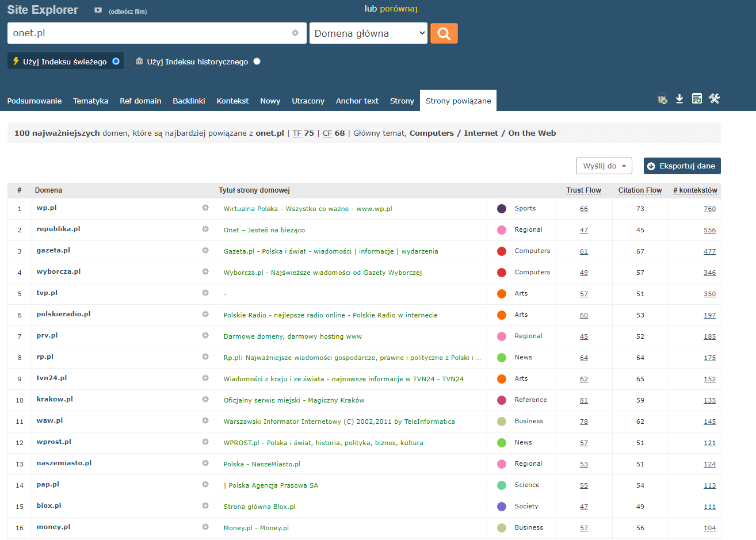Viewport: 756px width, 540px height.
Task: Open gear options for wprost.pl row
Action: click(x=205, y=442)
